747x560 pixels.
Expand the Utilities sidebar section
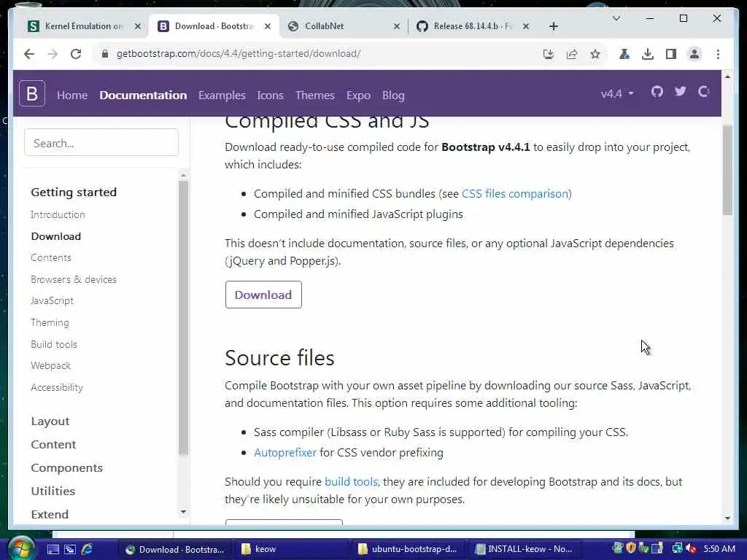coord(53,491)
